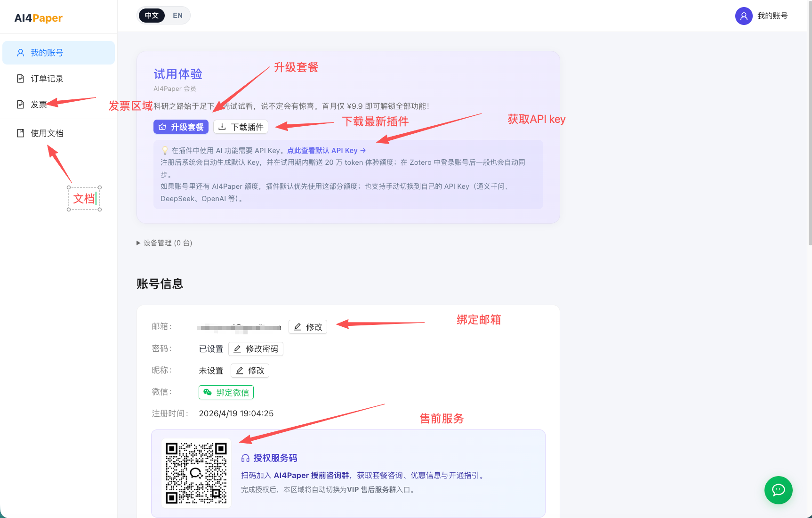Click the purple account avatar icon
The height and width of the screenshot is (518, 812).
tap(744, 16)
